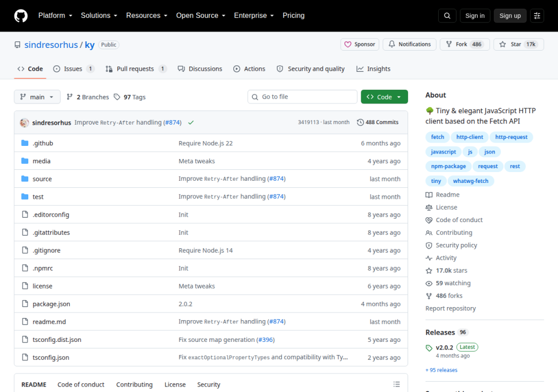This screenshot has height=392, width=558.
Task: Select the Code of conduct README tab
Action: click(81, 384)
